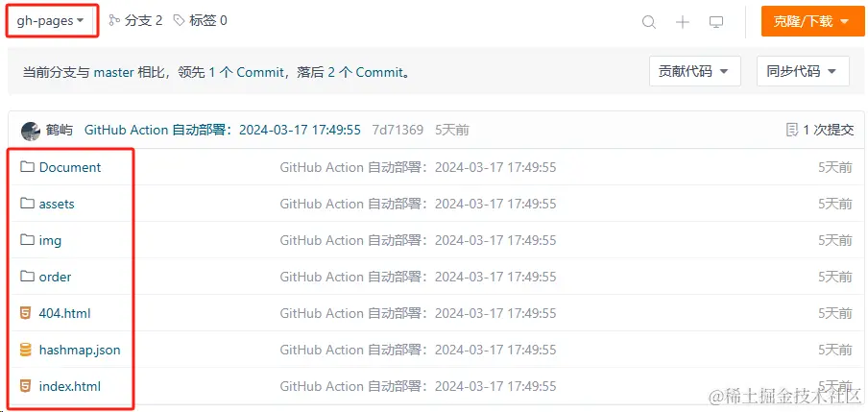
Task: Open the master branch link
Action: [x=113, y=73]
